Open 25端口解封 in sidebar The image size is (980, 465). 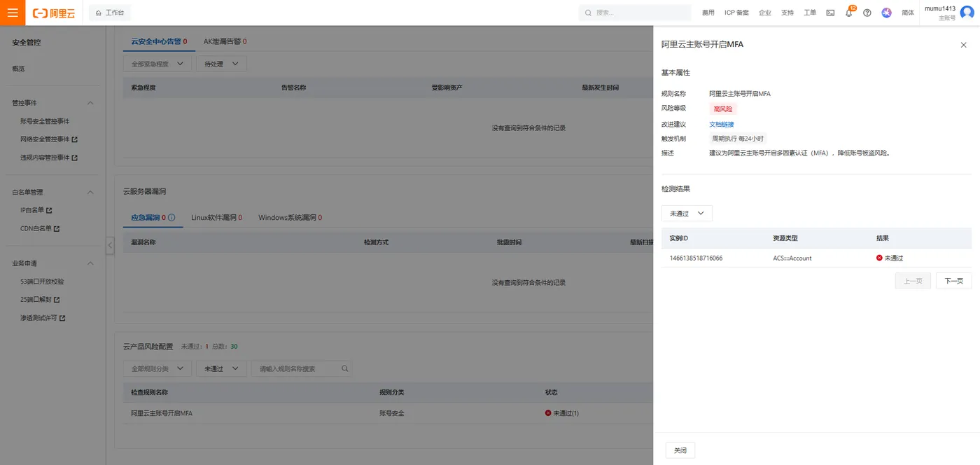(40, 300)
